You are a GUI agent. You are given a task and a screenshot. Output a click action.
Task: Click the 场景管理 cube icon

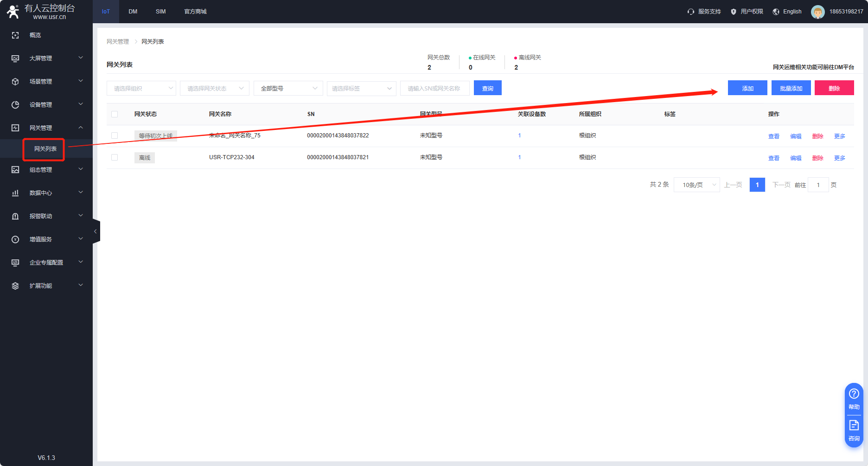(x=15, y=82)
